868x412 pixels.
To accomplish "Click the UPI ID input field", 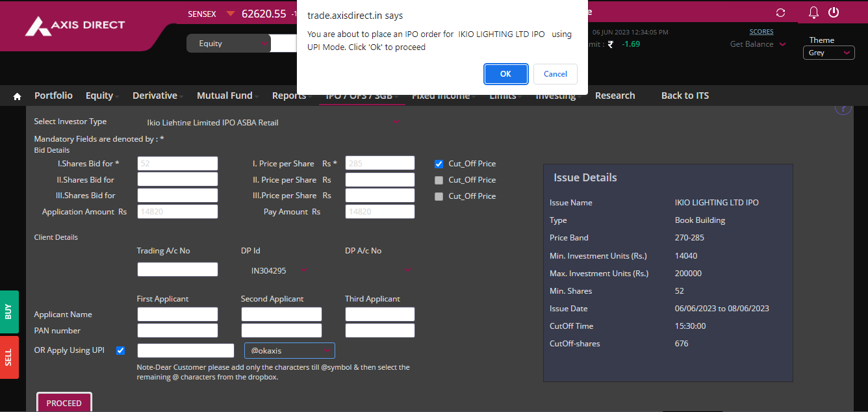I will point(185,351).
